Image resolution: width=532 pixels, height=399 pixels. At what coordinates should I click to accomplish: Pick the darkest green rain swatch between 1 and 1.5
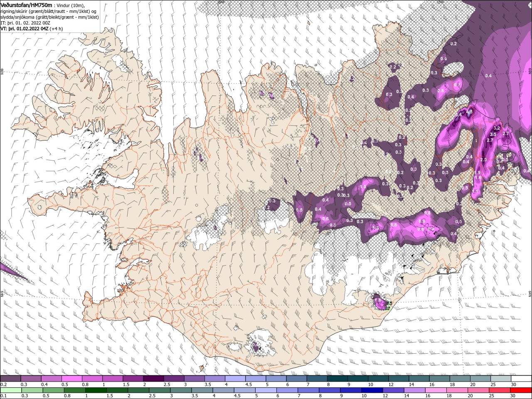(96, 390)
